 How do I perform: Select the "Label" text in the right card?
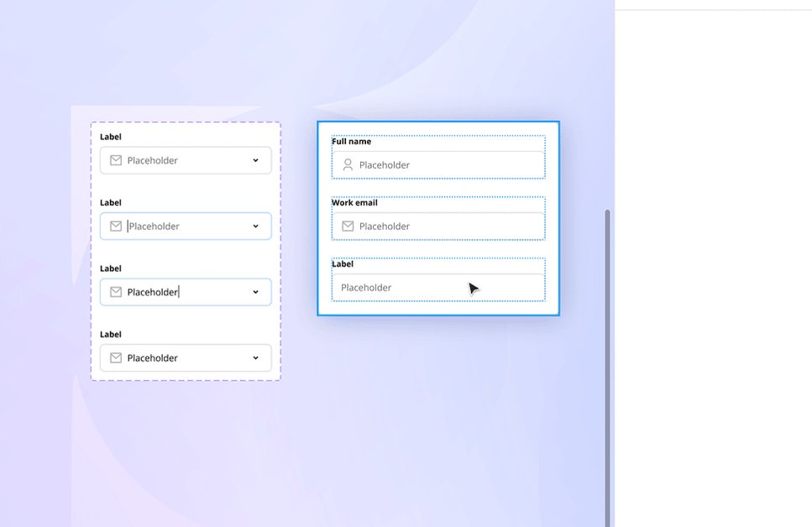click(x=342, y=263)
